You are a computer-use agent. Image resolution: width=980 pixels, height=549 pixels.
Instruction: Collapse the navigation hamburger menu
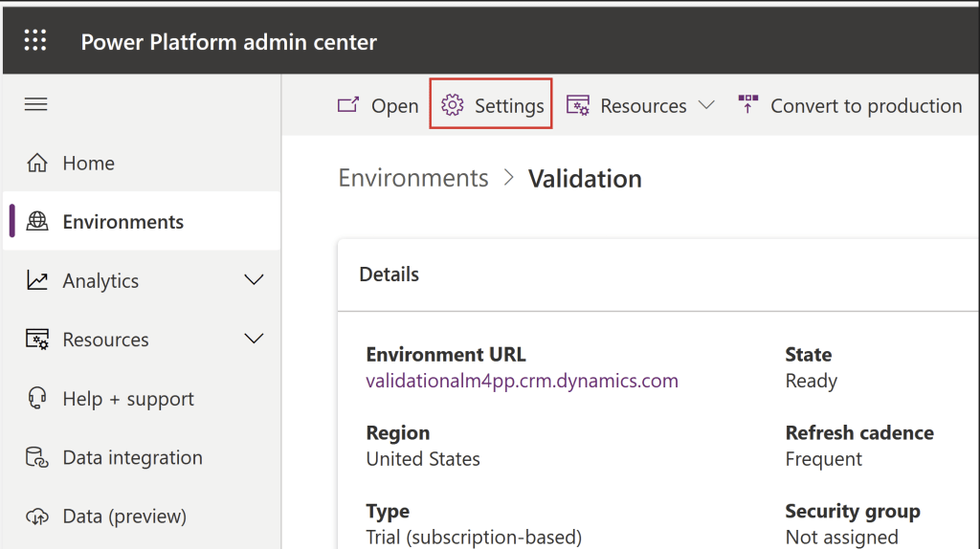pos(36,104)
